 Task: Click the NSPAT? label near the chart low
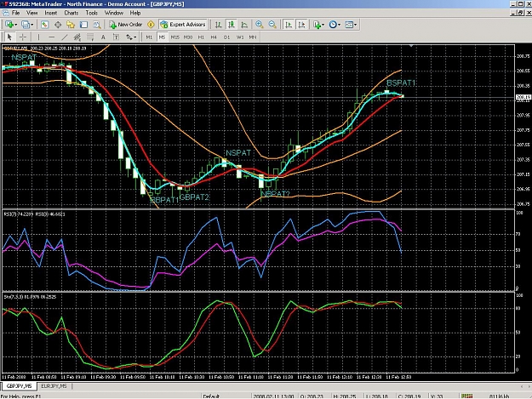(275, 194)
